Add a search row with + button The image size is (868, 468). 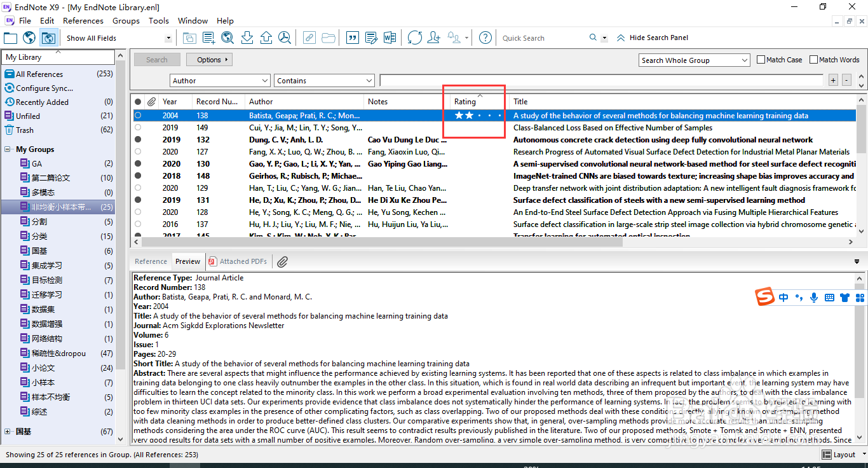tap(834, 80)
